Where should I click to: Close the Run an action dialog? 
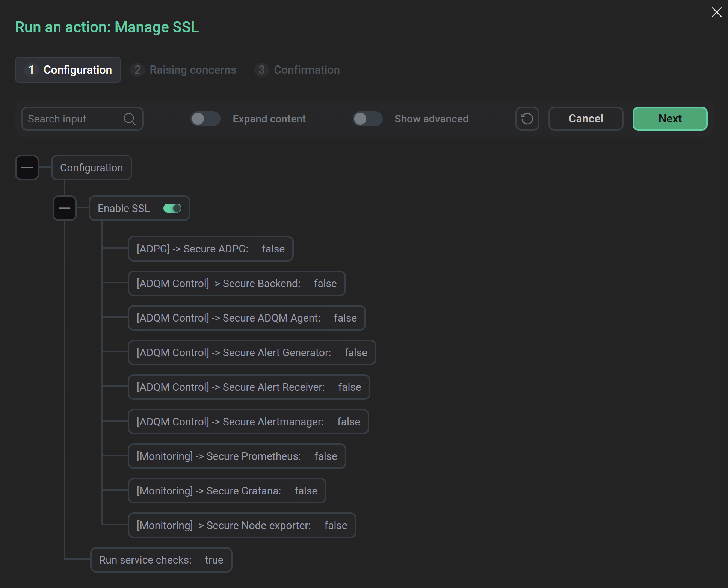click(716, 12)
